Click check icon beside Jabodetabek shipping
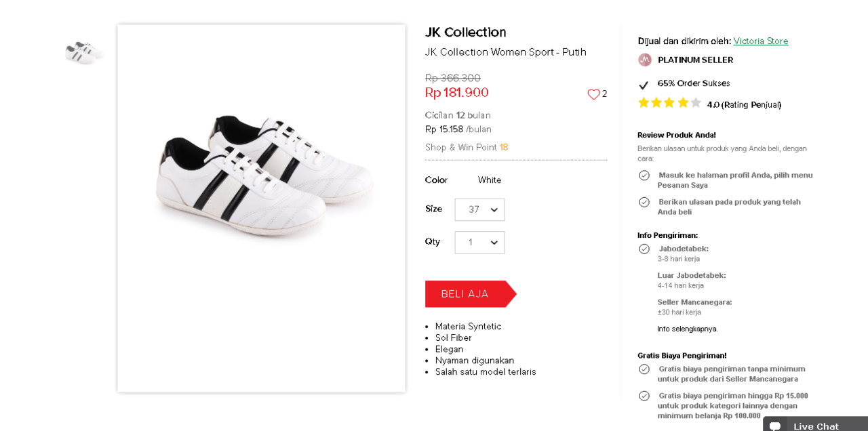The height and width of the screenshot is (431, 868). coord(644,249)
